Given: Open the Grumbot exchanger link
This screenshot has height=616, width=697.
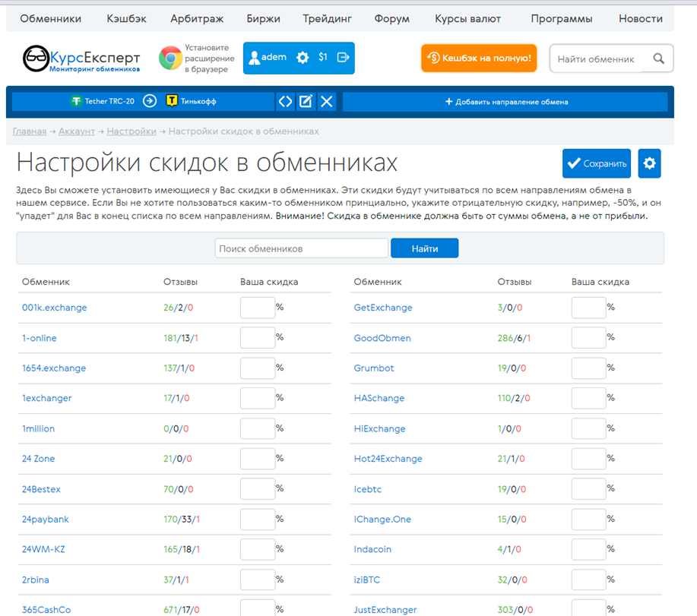Looking at the screenshot, I should (374, 368).
